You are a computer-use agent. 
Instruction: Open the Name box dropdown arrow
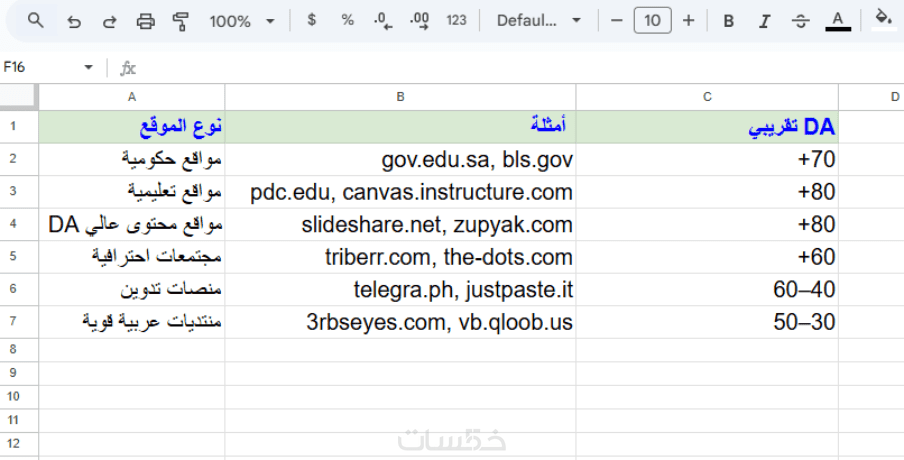88,67
